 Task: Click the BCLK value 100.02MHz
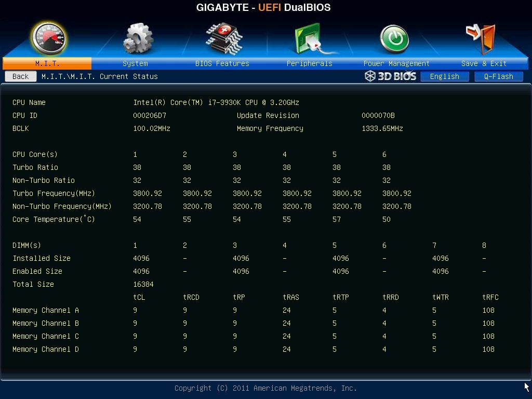click(152, 129)
